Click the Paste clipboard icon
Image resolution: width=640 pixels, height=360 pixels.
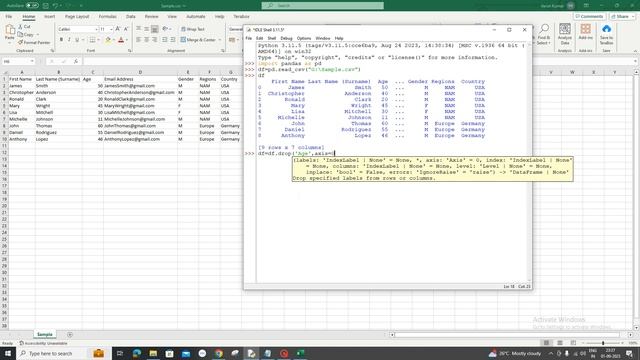tap(10, 30)
